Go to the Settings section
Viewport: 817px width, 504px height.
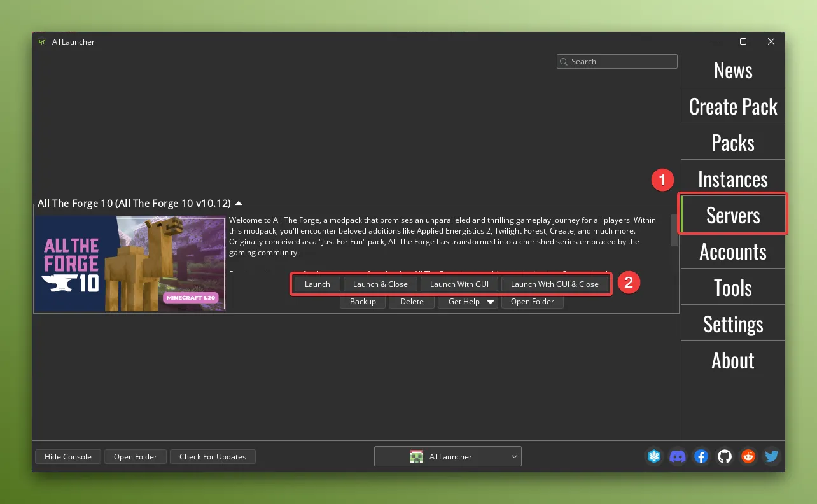732,323
